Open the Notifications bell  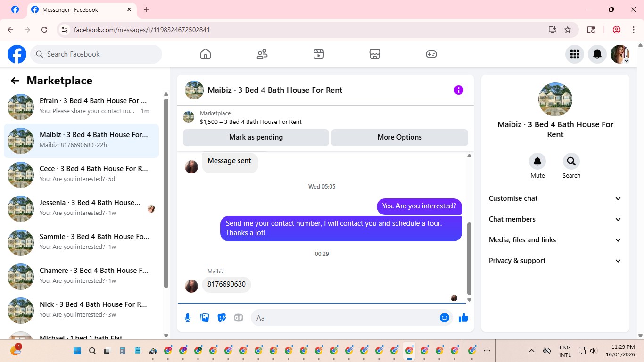coord(597,54)
